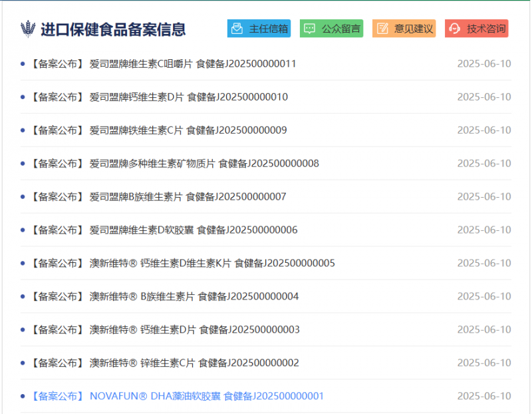Screen dimensions: 532x414
Task: Open the 主任信箱 button
Action: (x=259, y=29)
